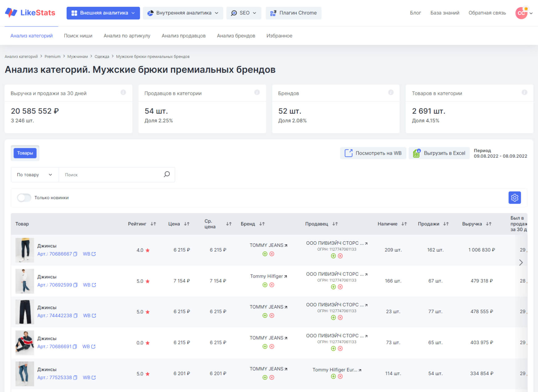538x392 pixels.
Task: Click Выгрузить в Excel button
Action: [x=439, y=153]
